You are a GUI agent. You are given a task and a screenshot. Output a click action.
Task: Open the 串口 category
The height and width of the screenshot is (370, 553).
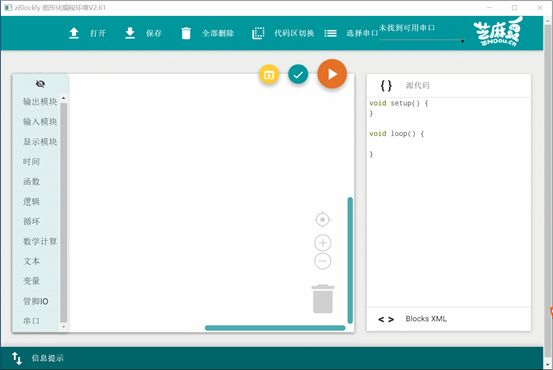[31, 321]
